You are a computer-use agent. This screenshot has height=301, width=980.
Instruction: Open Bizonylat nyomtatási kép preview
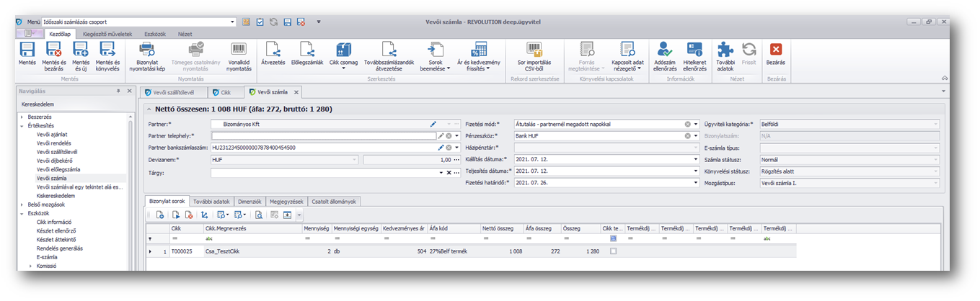[x=146, y=50]
